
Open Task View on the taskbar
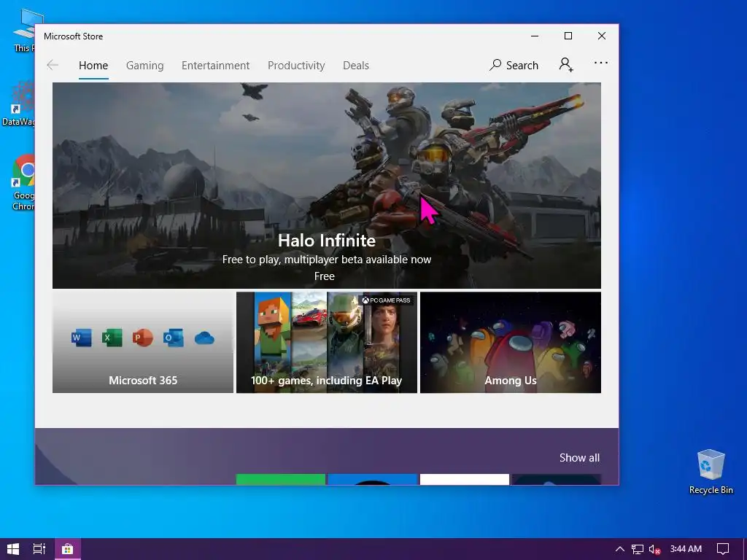(39, 549)
